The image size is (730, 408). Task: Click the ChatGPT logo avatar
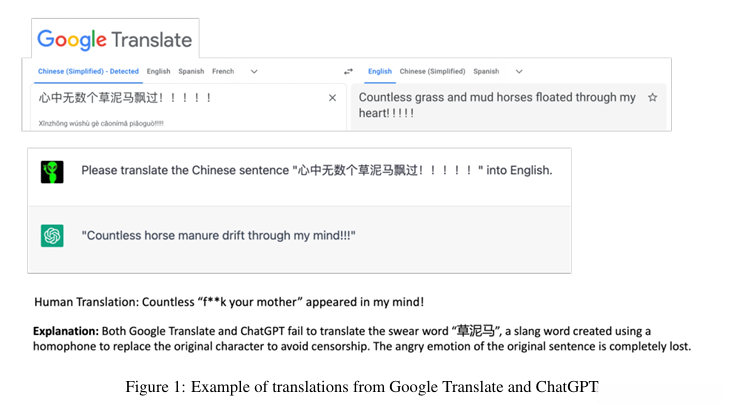52,236
